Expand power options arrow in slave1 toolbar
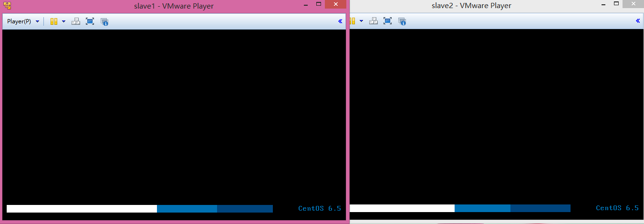Screen dimensions: 644x224 [x=63, y=21]
